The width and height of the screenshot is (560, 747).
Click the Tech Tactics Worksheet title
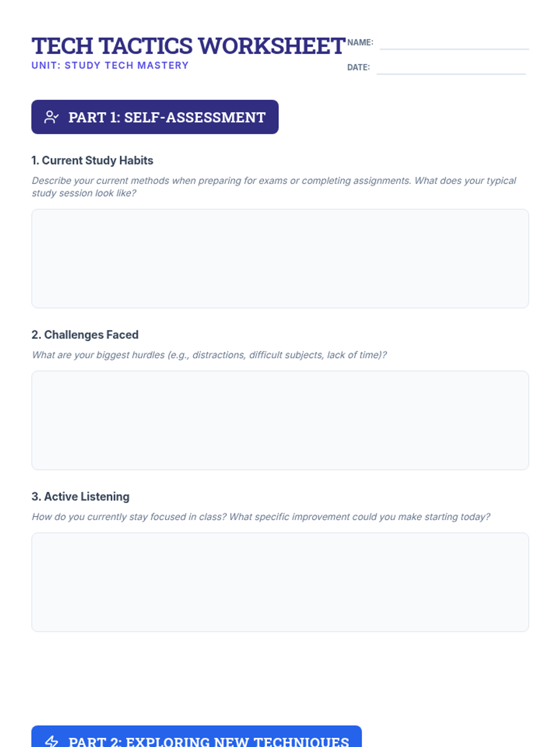189,46
